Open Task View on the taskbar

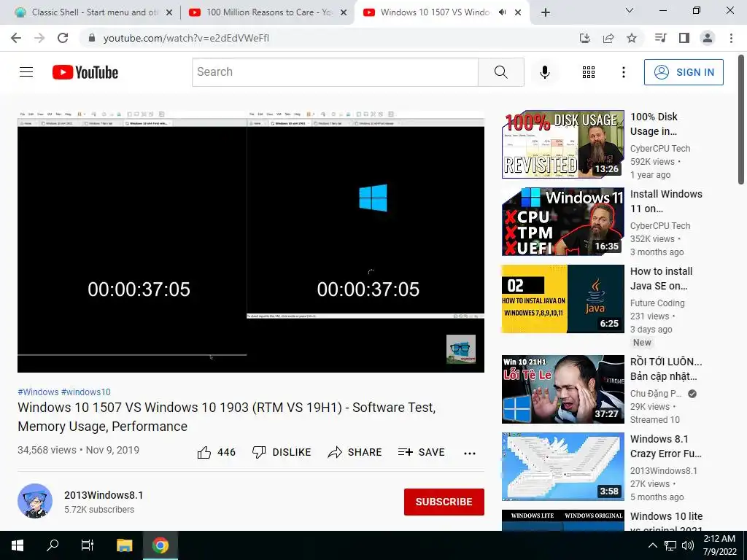click(x=88, y=545)
